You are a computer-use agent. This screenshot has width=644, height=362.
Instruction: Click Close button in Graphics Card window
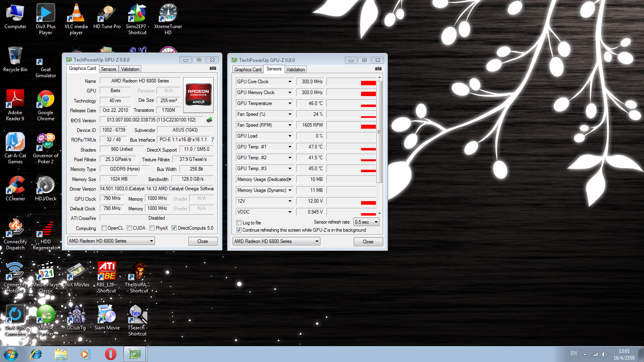[x=203, y=241]
